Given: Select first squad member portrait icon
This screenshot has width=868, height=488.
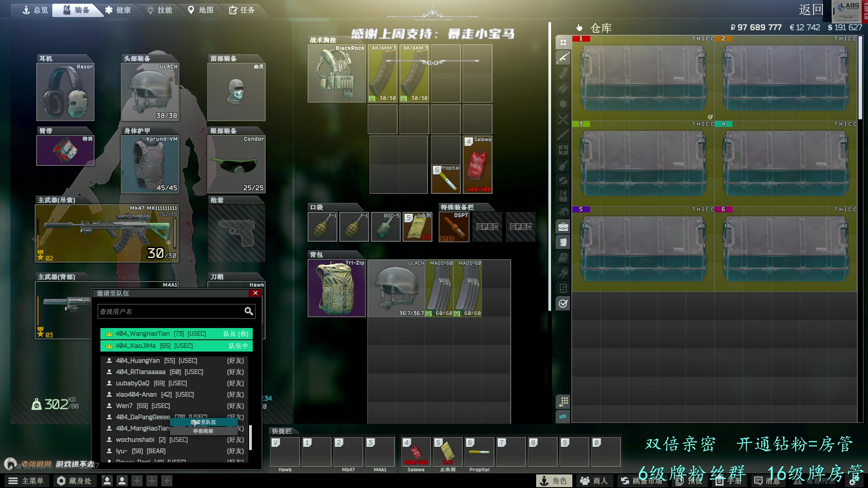Looking at the screenshot, I should [107, 481].
